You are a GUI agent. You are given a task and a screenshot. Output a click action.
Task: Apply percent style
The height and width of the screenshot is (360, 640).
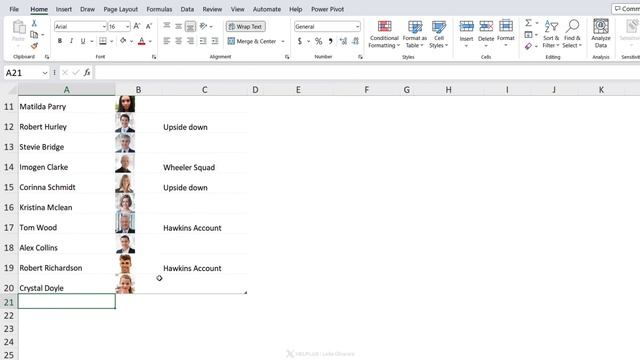pos(318,41)
